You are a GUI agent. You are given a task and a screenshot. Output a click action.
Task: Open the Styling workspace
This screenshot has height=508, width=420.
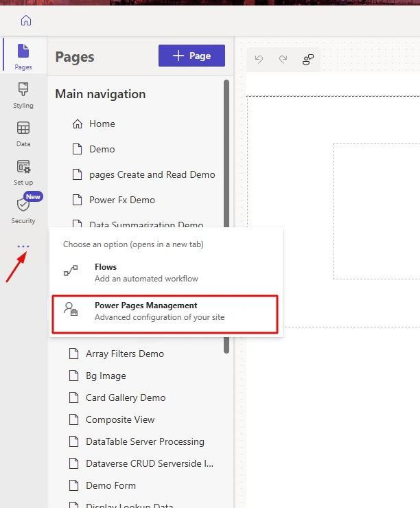coord(23,95)
